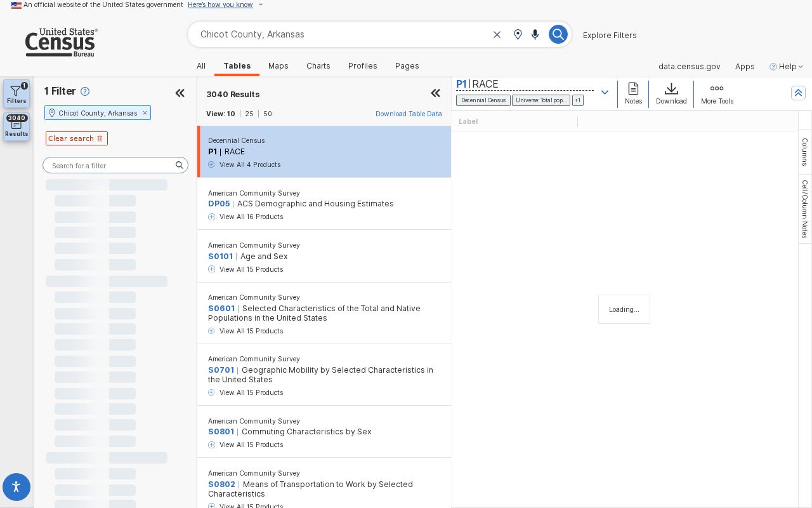Viewport: 812px width, 508px height.
Task: Set view to 25 results
Action: click(249, 114)
